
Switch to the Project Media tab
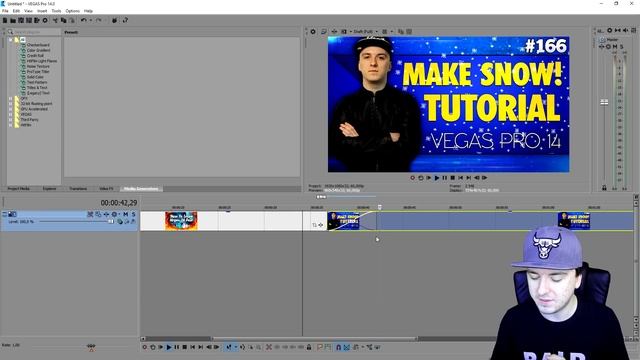(x=19, y=189)
